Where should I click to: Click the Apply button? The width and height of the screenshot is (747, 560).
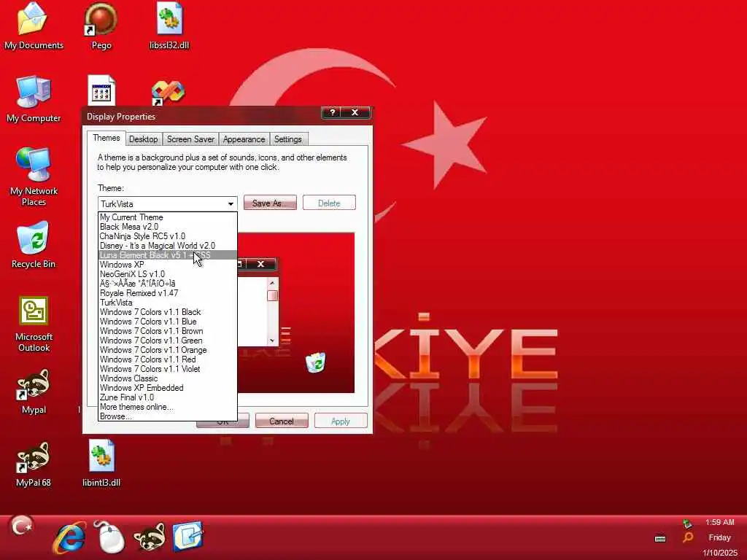[340, 421]
